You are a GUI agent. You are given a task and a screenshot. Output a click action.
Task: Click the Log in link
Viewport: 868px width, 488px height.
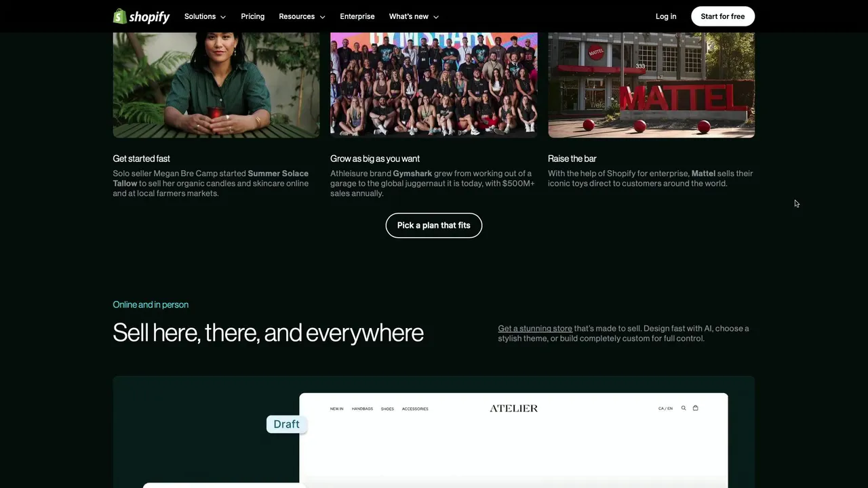666,16
